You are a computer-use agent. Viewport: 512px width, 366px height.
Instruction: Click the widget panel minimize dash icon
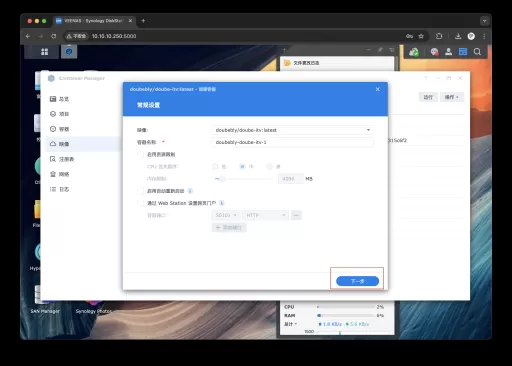click(x=368, y=50)
